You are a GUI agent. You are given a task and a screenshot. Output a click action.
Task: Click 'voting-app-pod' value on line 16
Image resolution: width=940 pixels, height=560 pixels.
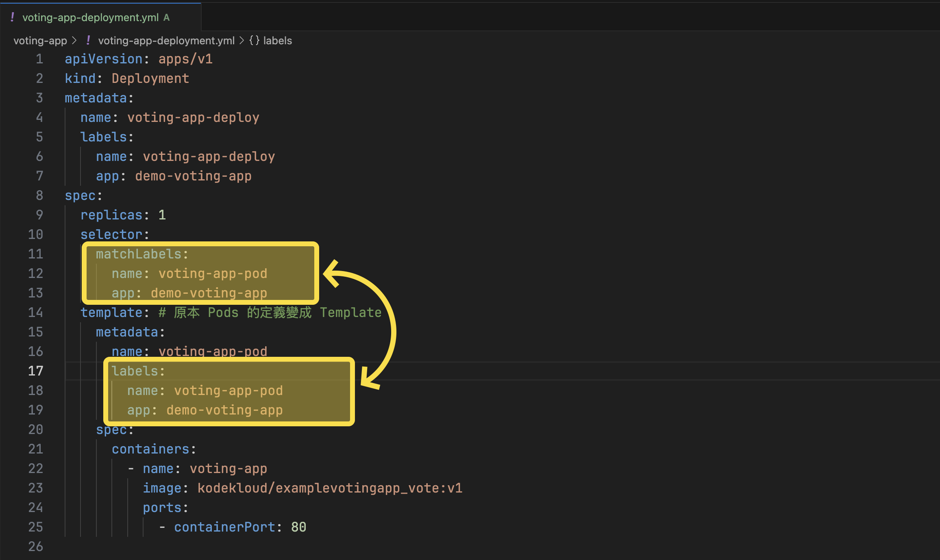(213, 352)
